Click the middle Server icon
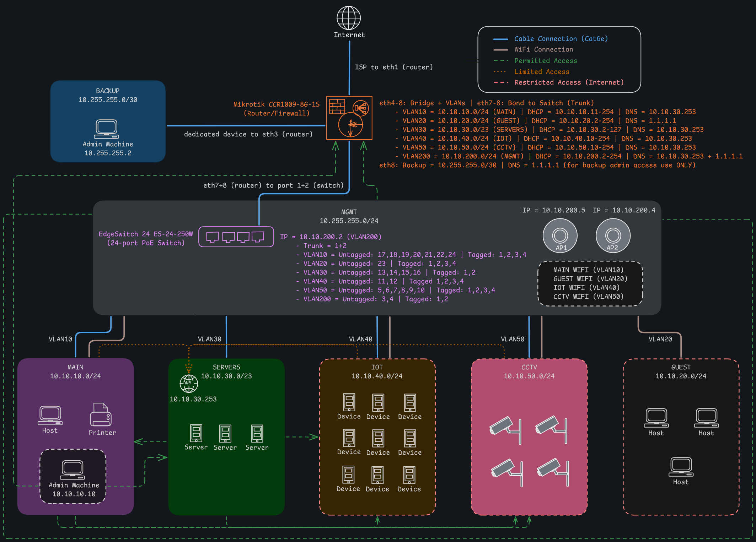The height and width of the screenshot is (542, 756). click(225, 433)
